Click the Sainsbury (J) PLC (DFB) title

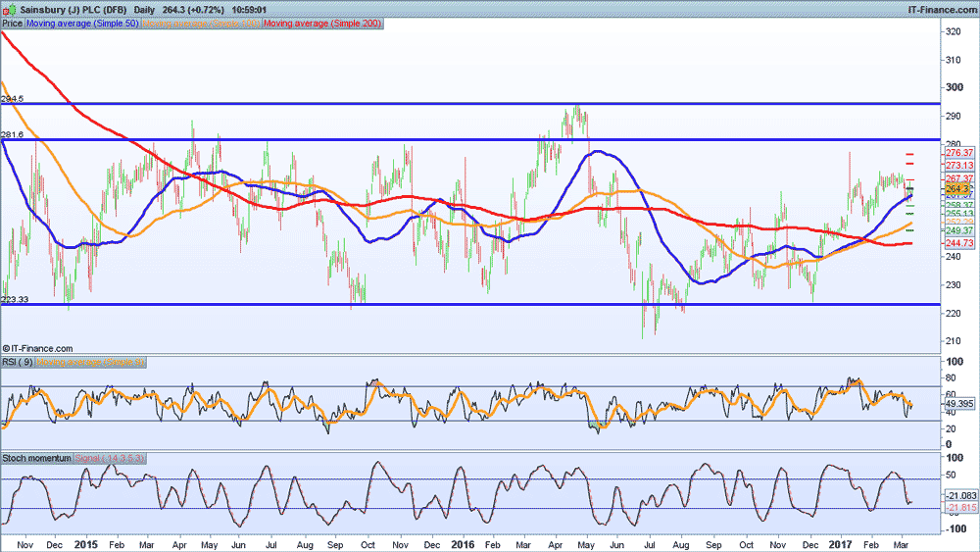(73, 10)
